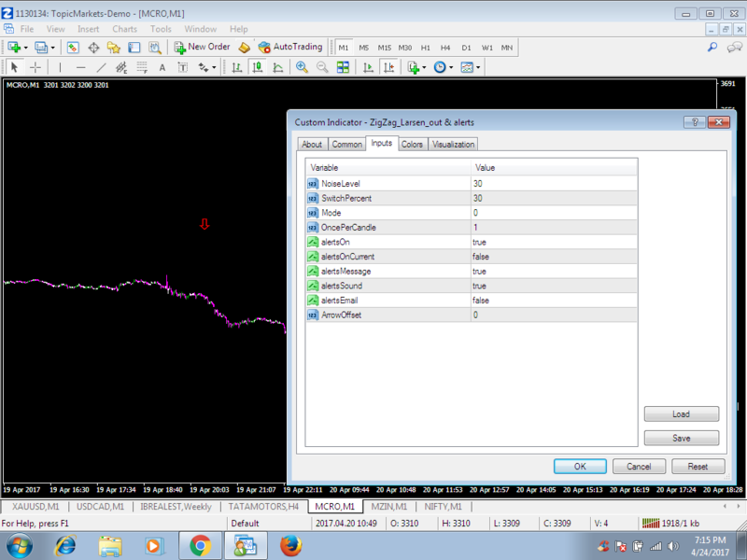Viewport: 747px width, 560px height.
Task: Select the draw trendline tool
Action: (101, 67)
